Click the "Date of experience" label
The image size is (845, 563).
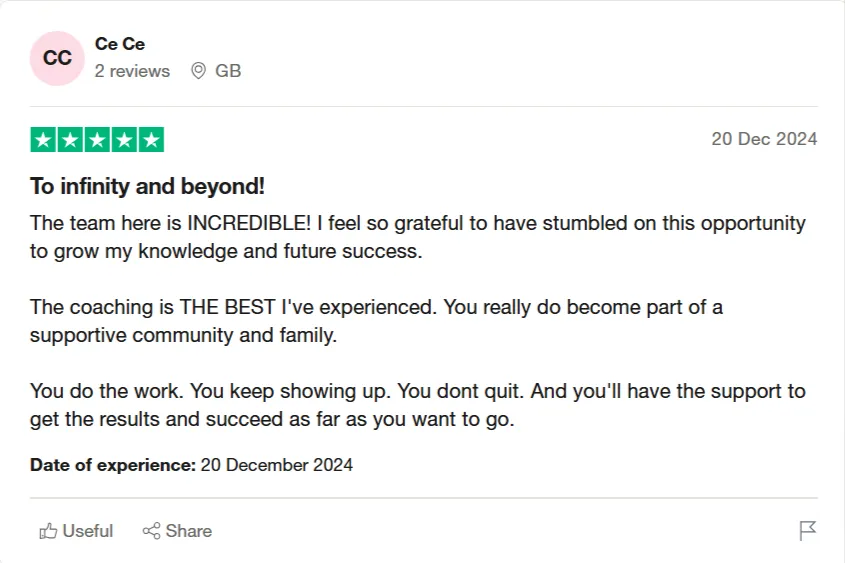tap(112, 465)
